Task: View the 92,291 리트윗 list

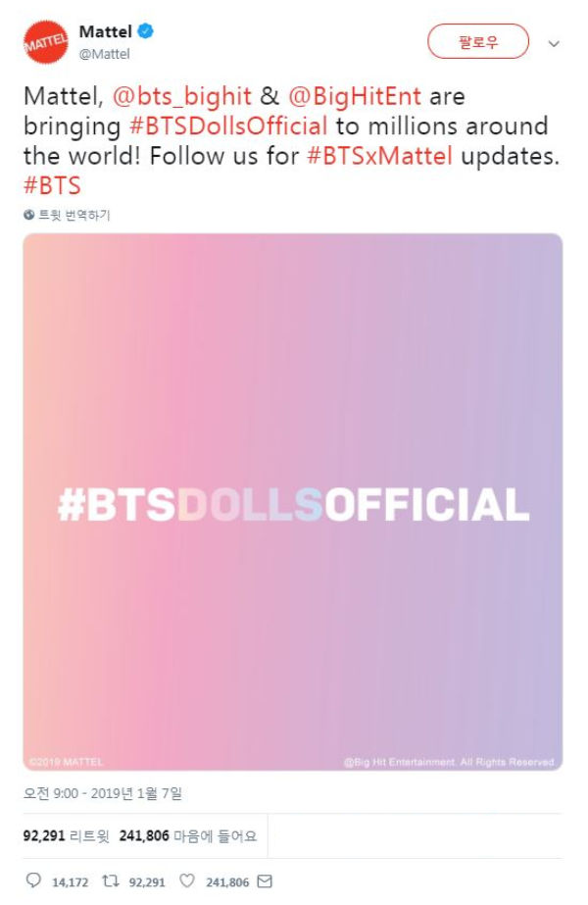Action: tap(66, 835)
